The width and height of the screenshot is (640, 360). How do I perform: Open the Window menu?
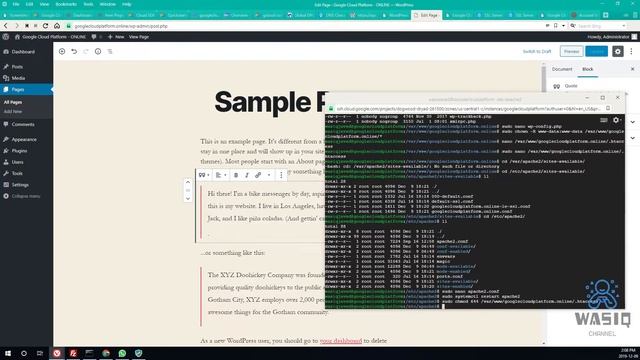click(x=107, y=4)
